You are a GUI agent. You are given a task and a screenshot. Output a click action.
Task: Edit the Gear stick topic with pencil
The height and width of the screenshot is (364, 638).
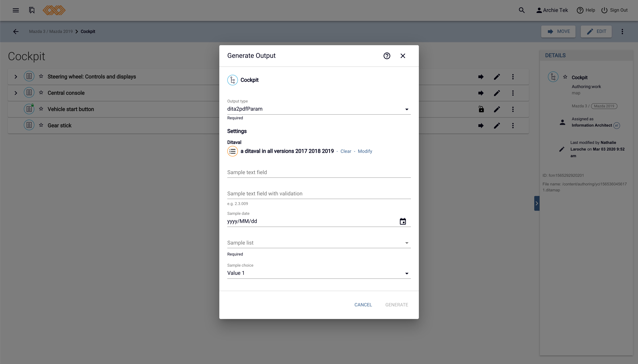click(x=497, y=125)
